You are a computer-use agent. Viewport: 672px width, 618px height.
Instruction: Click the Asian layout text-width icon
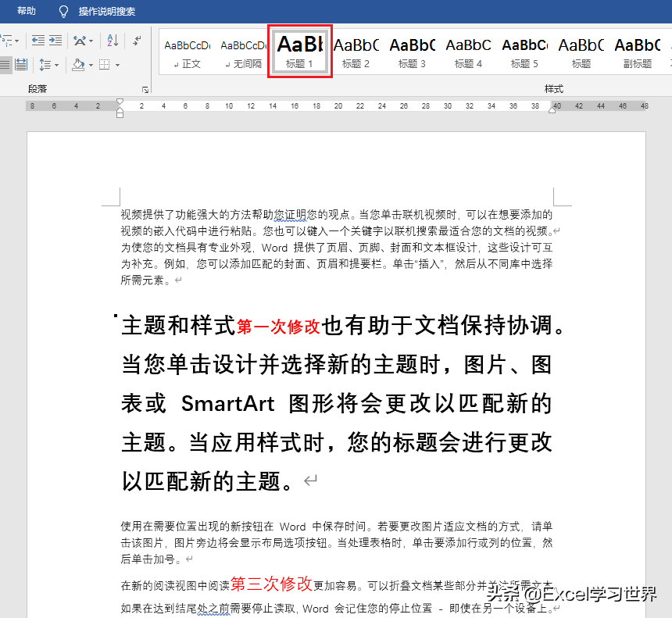[80, 41]
